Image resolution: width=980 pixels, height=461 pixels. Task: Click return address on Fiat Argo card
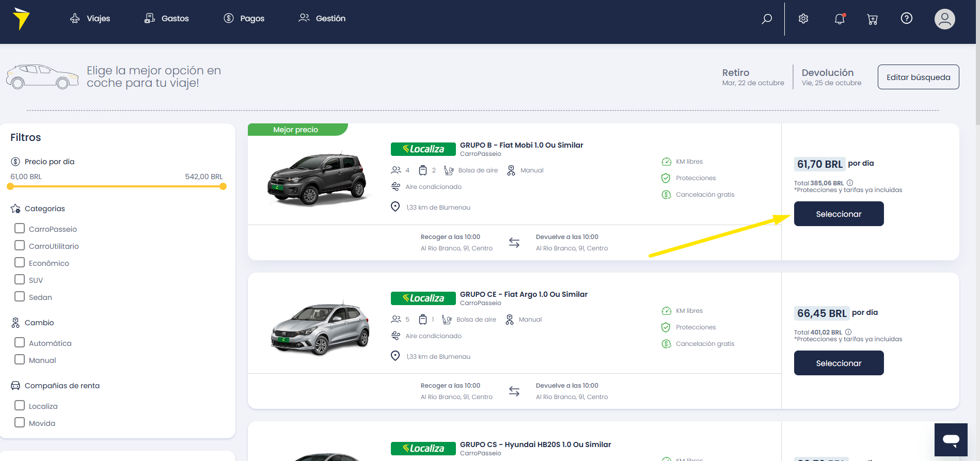572,397
